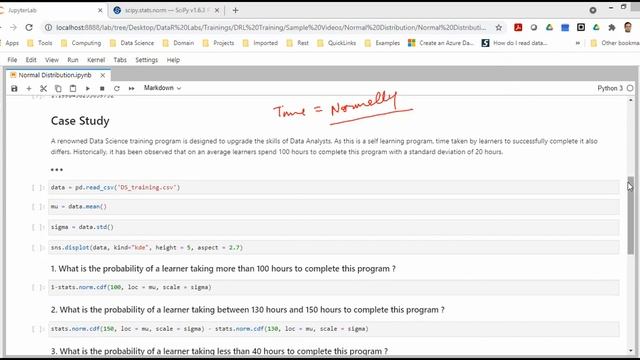Open a new browser tab
This screenshot has height=360, width=640.
point(236,11)
